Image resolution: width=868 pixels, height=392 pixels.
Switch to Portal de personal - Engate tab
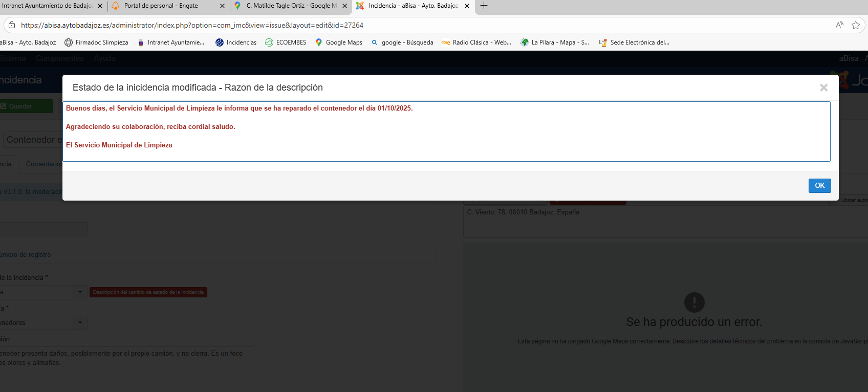click(x=161, y=6)
